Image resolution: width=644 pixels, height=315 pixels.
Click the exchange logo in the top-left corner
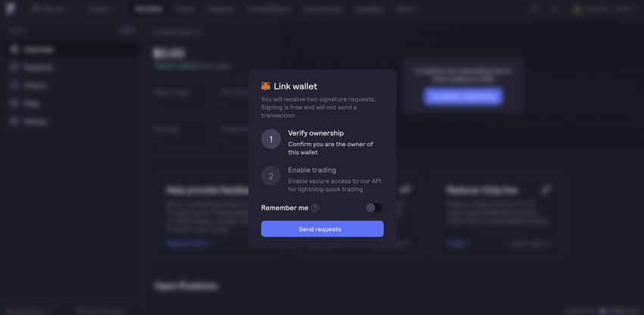pos(11,8)
